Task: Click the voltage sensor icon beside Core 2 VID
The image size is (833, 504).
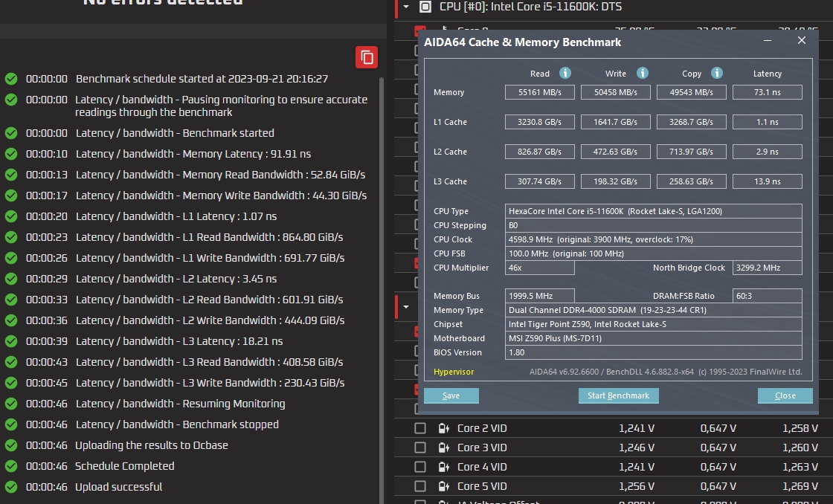Action: tap(443, 427)
